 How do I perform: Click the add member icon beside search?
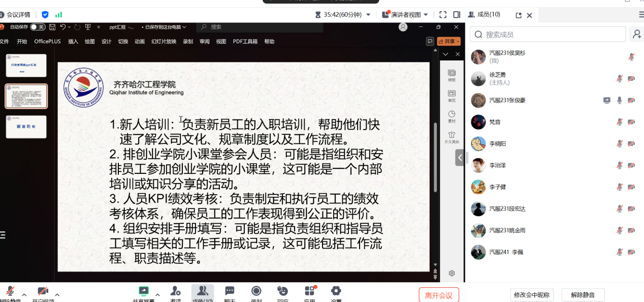(x=636, y=35)
